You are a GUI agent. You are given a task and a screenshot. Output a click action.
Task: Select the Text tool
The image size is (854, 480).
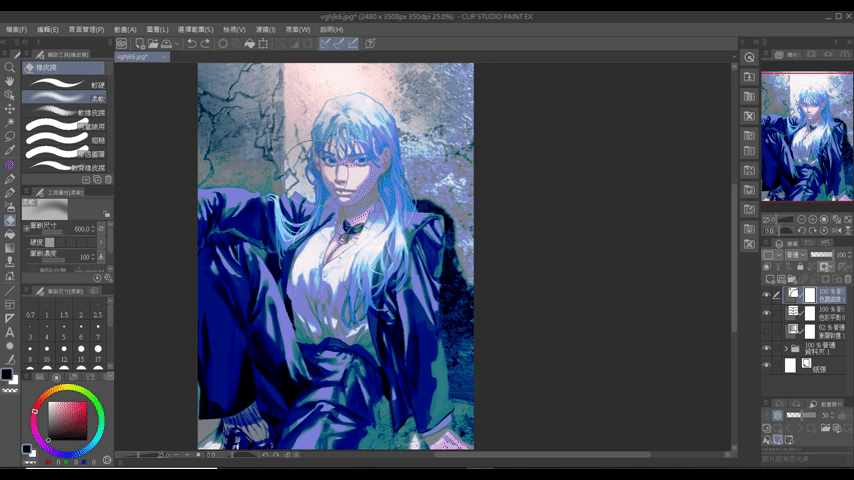pos(9,332)
